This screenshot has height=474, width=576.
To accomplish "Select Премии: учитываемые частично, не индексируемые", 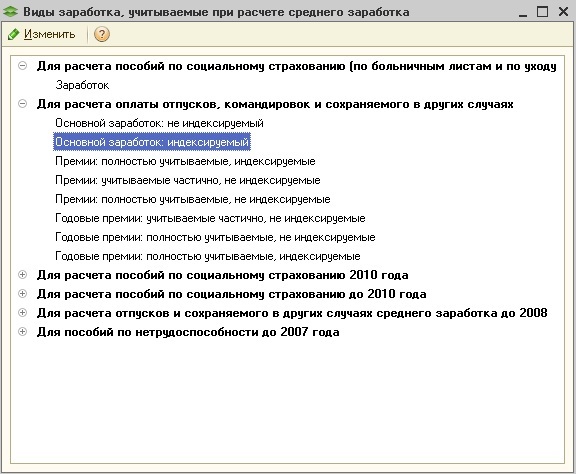I will pos(188,180).
